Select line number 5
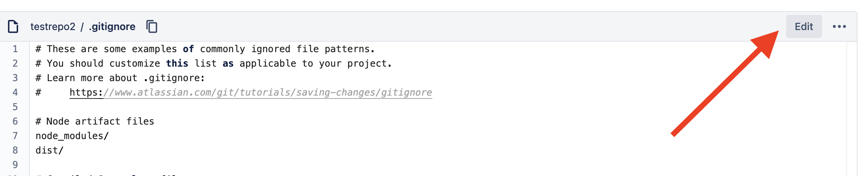 click(15, 107)
